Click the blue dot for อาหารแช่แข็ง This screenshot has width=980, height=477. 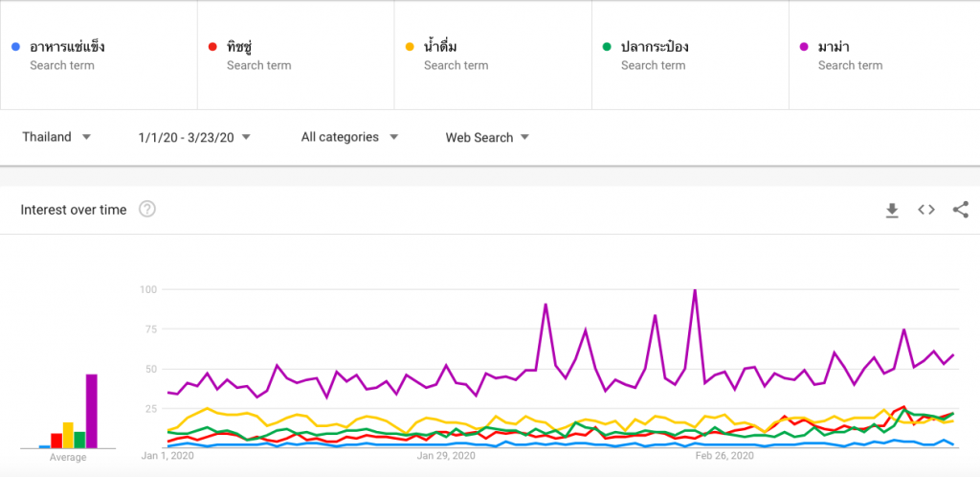pyautogui.click(x=16, y=46)
